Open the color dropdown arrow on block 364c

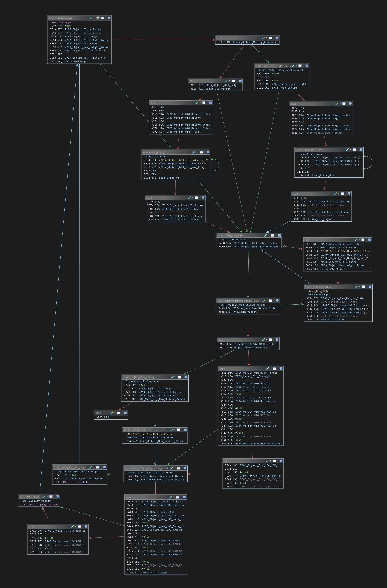click(x=94, y=18)
